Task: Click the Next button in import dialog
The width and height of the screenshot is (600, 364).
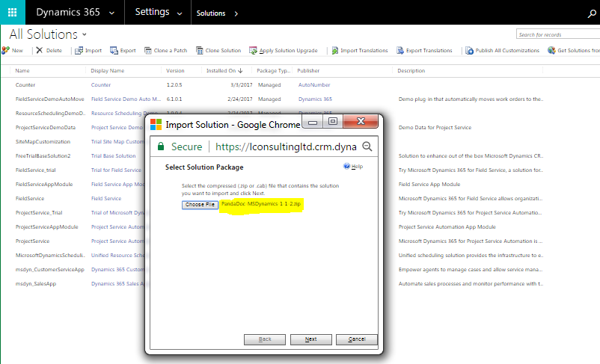Action: pos(311,339)
